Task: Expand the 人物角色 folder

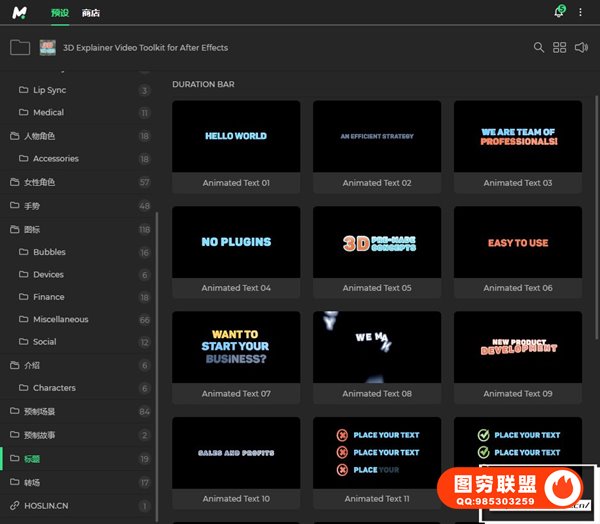Action: (38, 136)
